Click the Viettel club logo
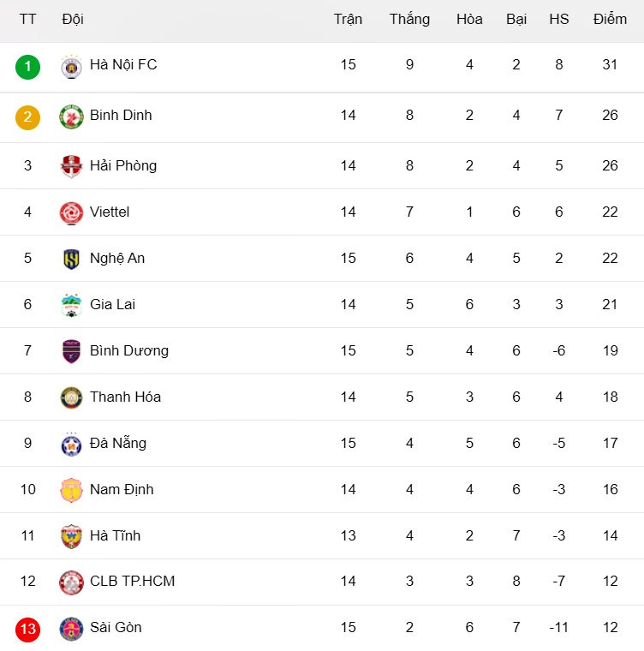 pos(71,212)
